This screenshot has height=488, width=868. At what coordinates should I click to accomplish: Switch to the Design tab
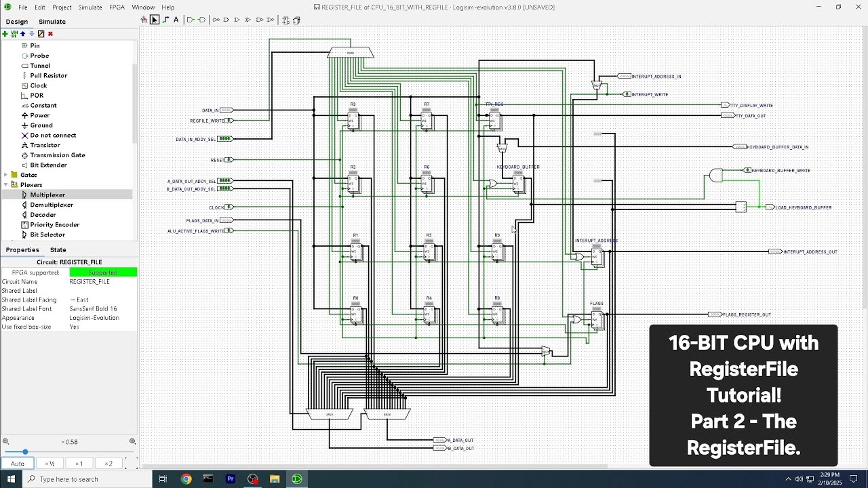[x=17, y=22]
